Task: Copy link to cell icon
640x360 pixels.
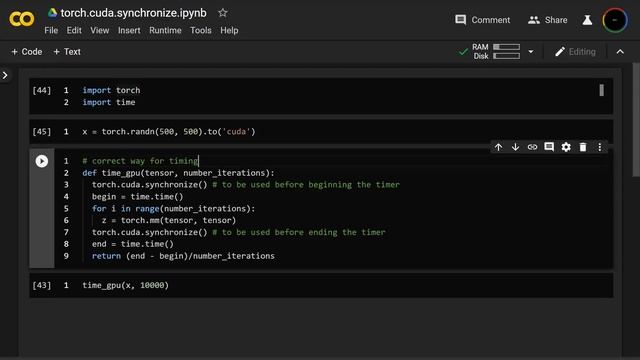Action: coord(532,147)
